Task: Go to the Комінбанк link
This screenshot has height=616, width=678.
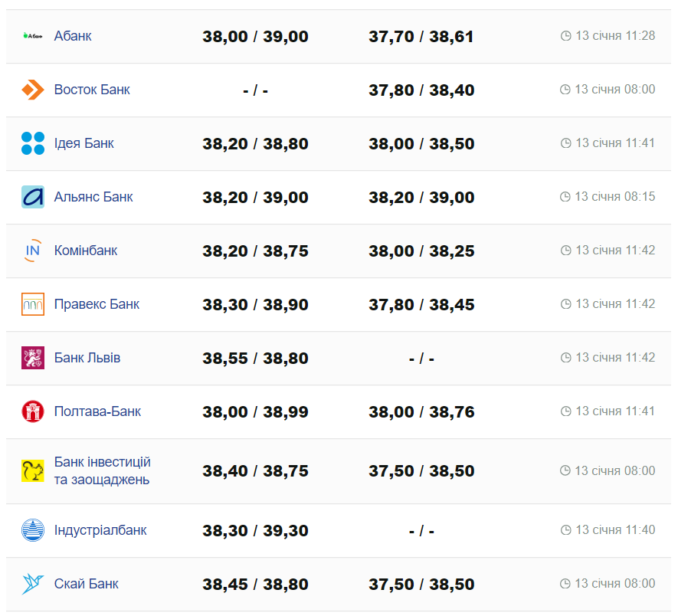Action: [86, 251]
